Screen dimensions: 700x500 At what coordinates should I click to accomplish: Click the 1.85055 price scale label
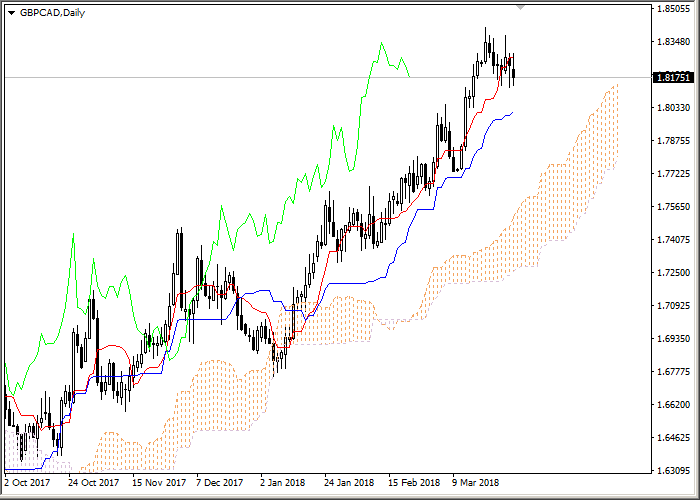point(674,8)
